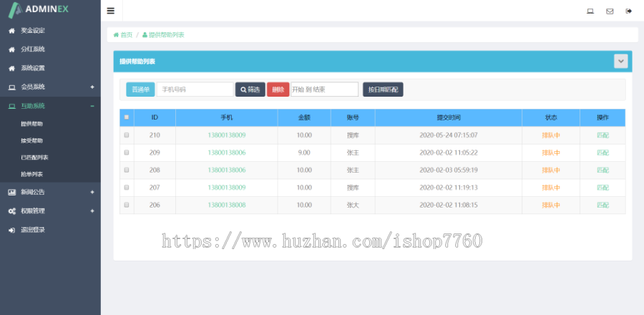Click 排队中 status in row 207
Viewport: 644px width, 315px height.
click(x=551, y=188)
